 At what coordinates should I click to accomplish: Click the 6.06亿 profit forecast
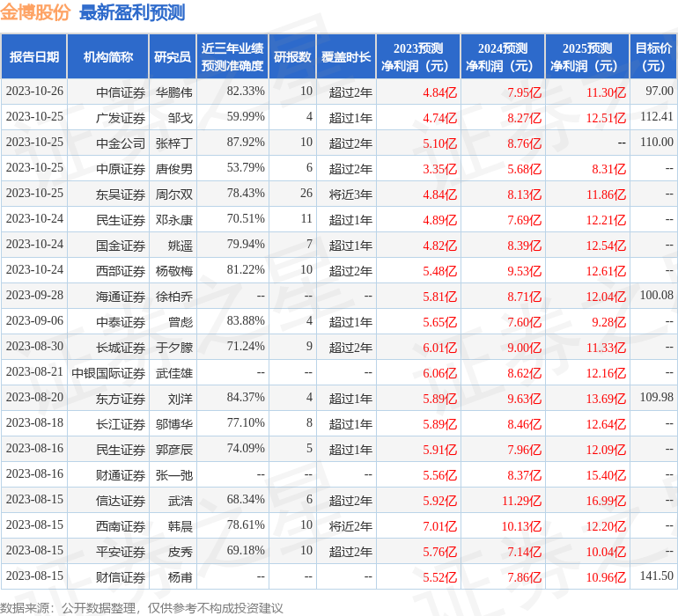click(x=439, y=373)
